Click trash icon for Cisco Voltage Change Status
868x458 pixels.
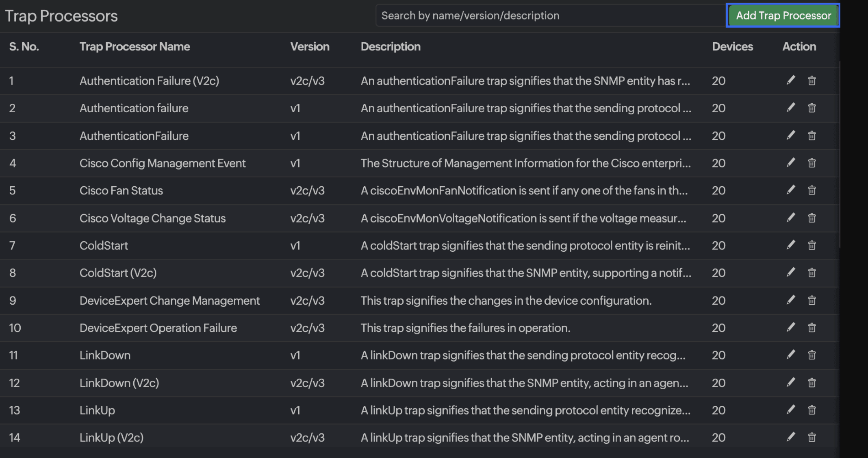pos(812,218)
